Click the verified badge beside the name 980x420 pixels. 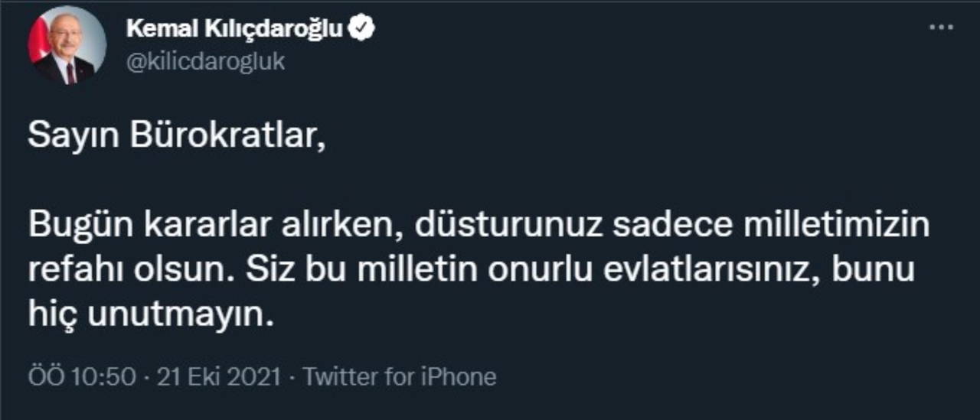point(361,29)
